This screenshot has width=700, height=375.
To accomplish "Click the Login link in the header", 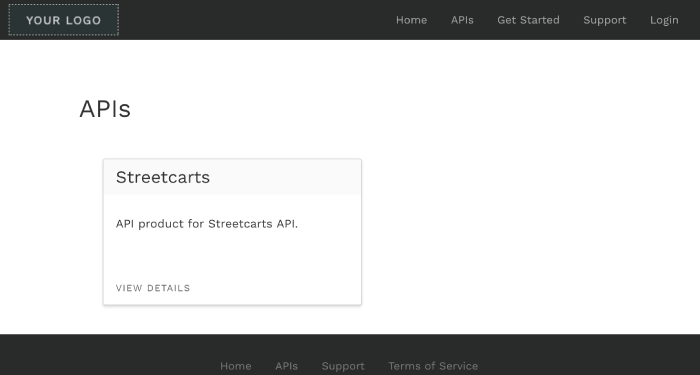I will click(664, 20).
